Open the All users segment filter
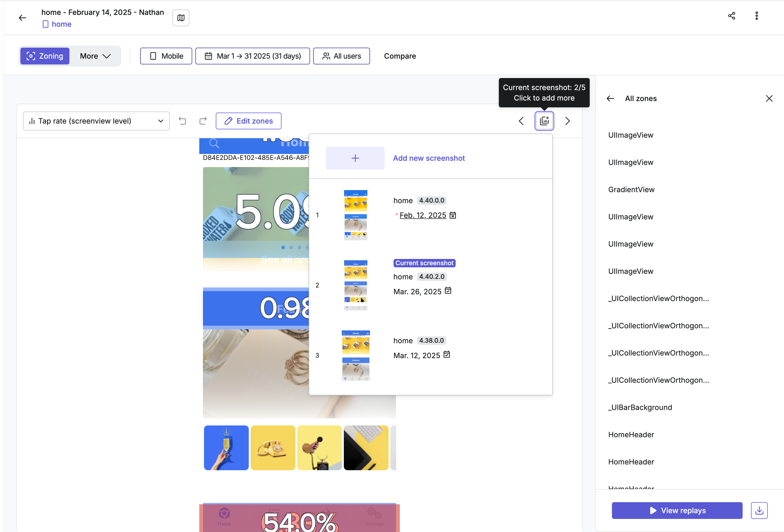 click(x=341, y=56)
